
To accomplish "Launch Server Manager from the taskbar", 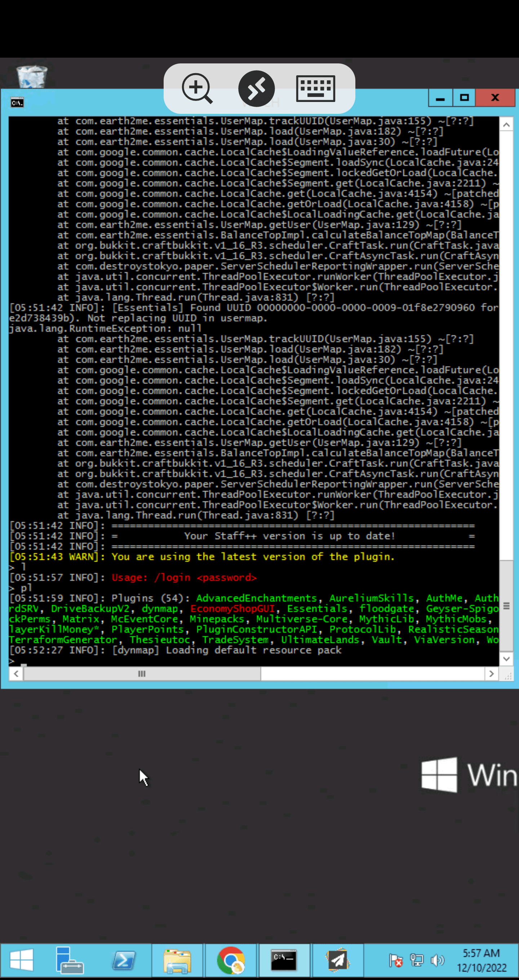I will [x=70, y=960].
